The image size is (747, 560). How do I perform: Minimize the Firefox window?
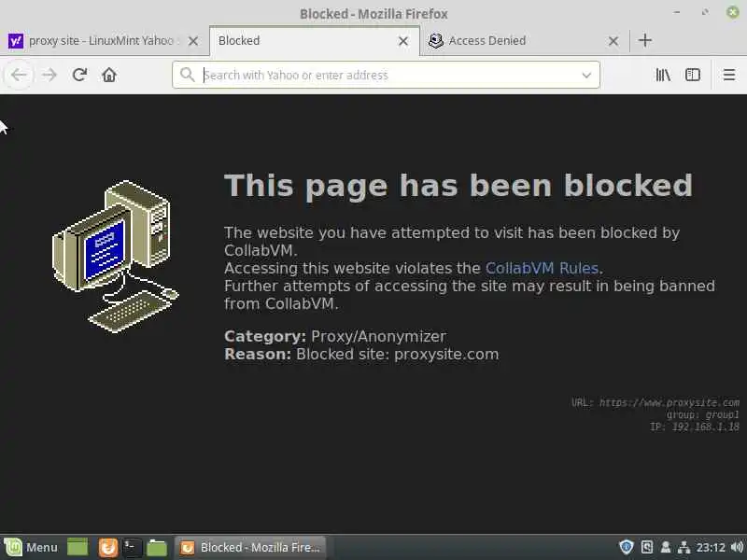pos(677,12)
